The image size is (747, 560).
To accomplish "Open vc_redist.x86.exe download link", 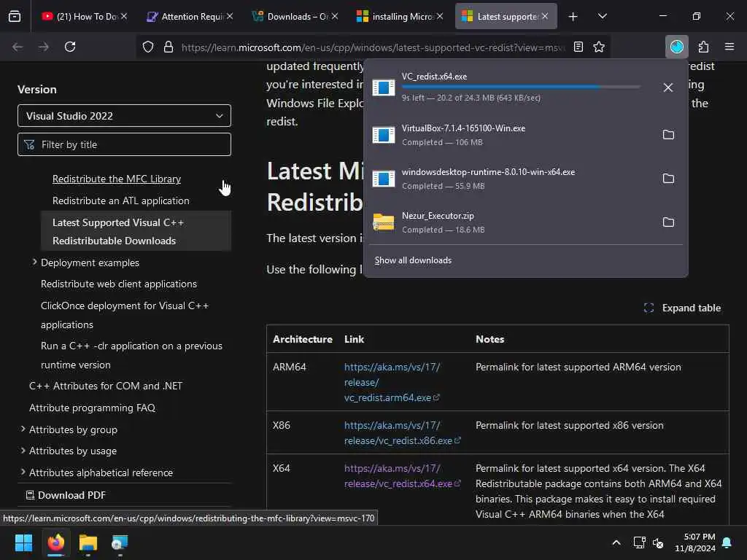I will [x=402, y=433].
